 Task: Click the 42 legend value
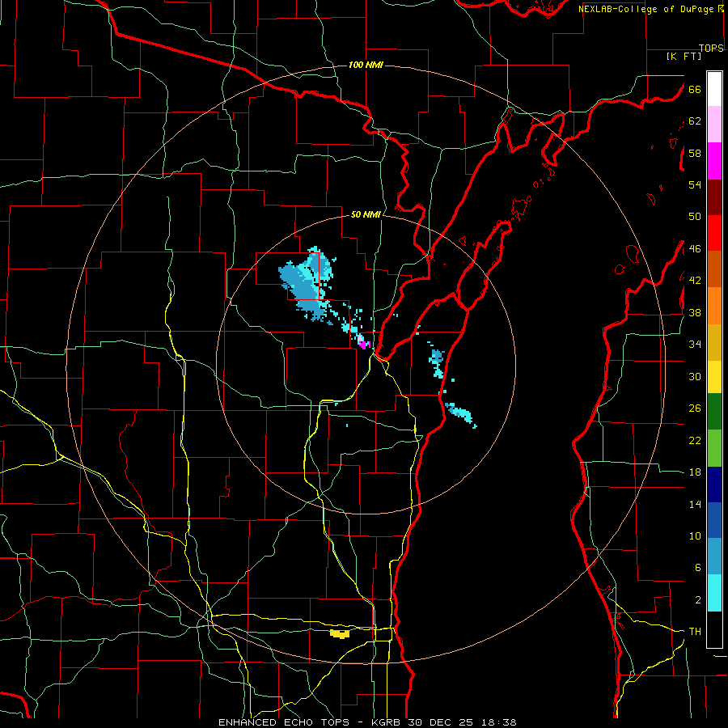pos(695,281)
